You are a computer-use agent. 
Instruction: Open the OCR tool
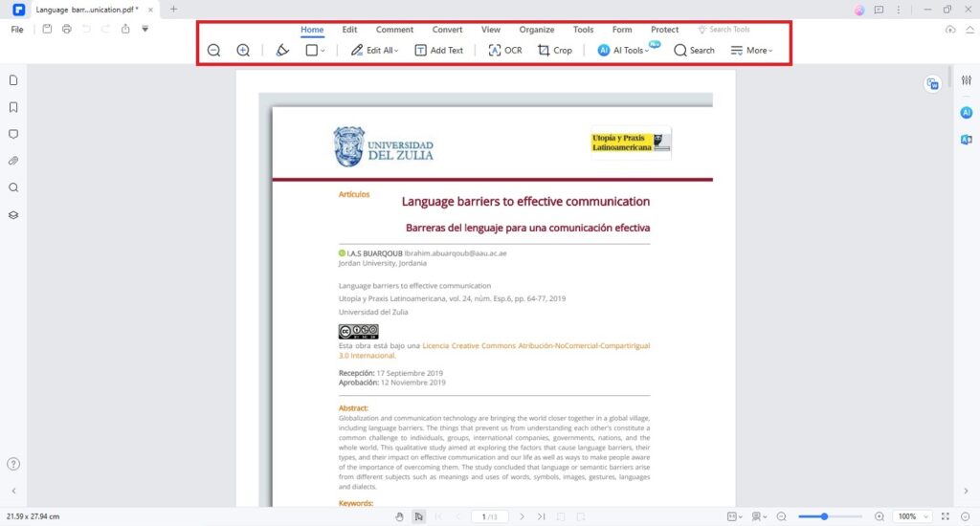[x=505, y=50]
